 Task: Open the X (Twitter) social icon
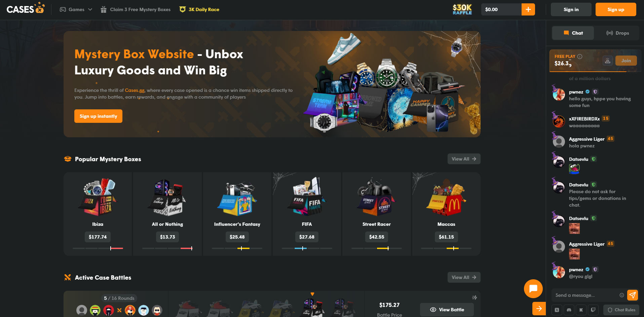click(x=557, y=310)
